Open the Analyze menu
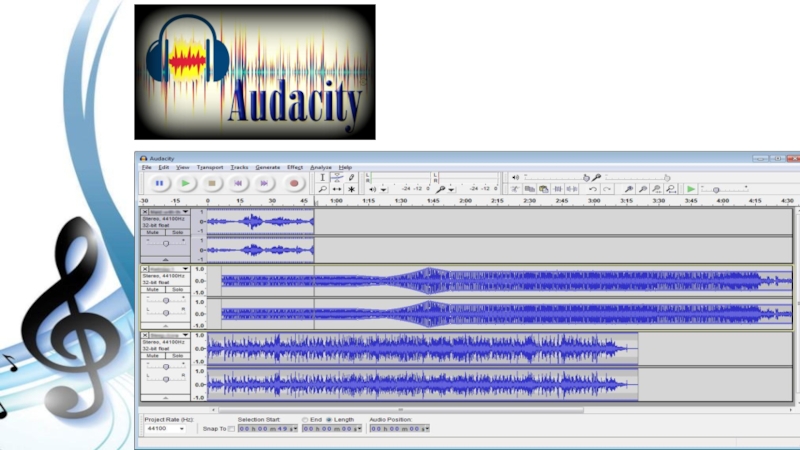 pos(320,167)
